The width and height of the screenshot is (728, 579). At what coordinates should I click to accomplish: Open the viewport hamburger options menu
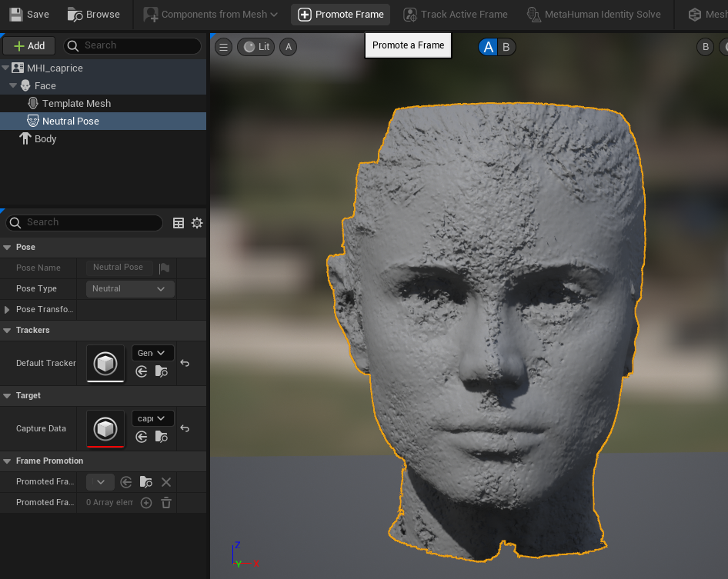click(x=223, y=47)
